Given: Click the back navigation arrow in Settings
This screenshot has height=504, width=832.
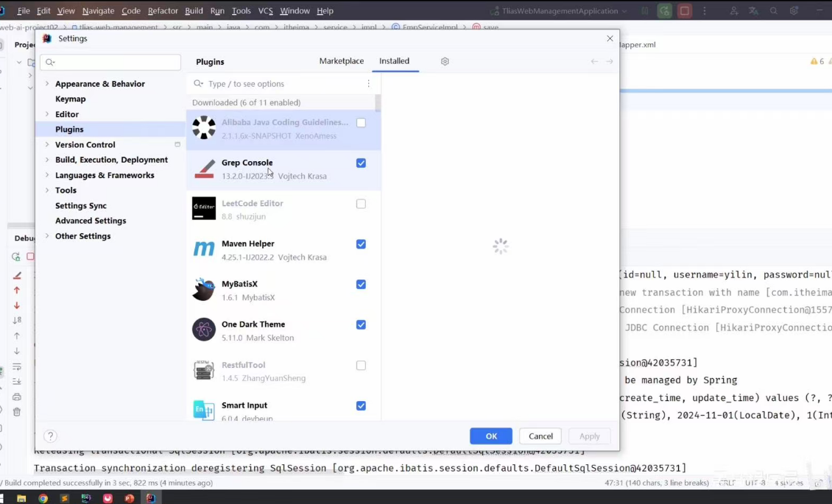Looking at the screenshot, I should tap(594, 62).
